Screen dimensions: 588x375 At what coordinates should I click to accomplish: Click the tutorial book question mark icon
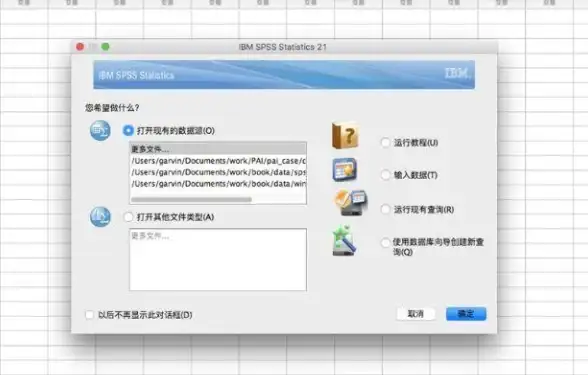point(345,135)
